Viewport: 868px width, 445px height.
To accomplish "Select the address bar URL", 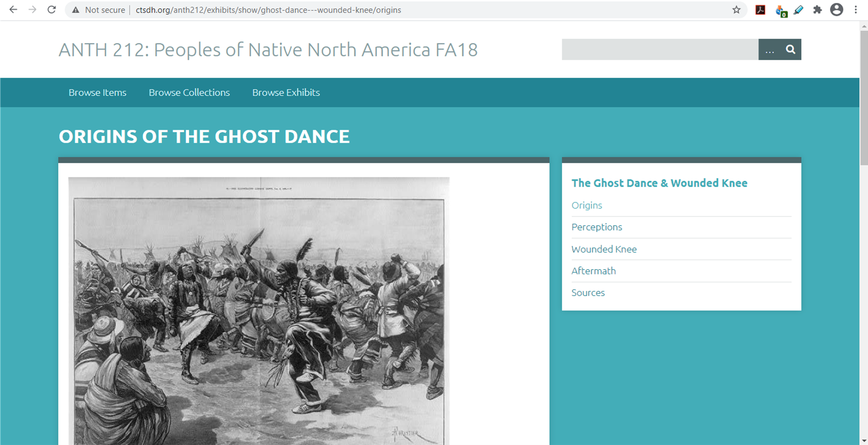I will [x=268, y=10].
